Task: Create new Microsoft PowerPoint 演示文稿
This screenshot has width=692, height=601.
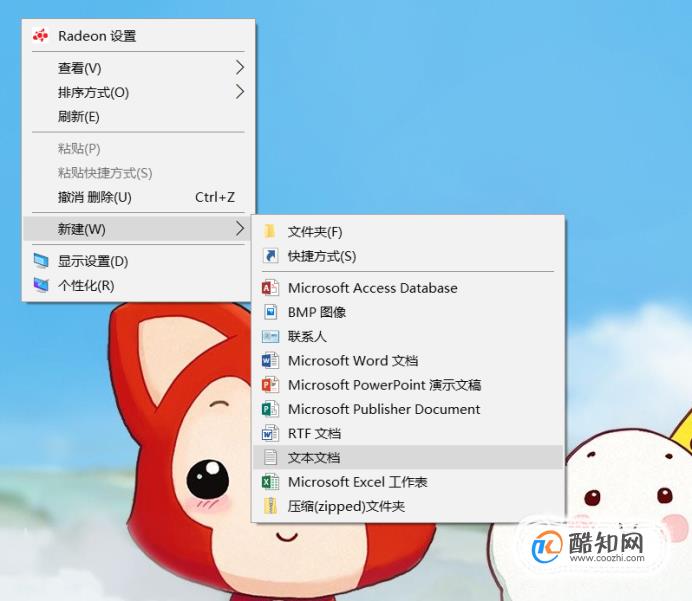Action: 408,385
